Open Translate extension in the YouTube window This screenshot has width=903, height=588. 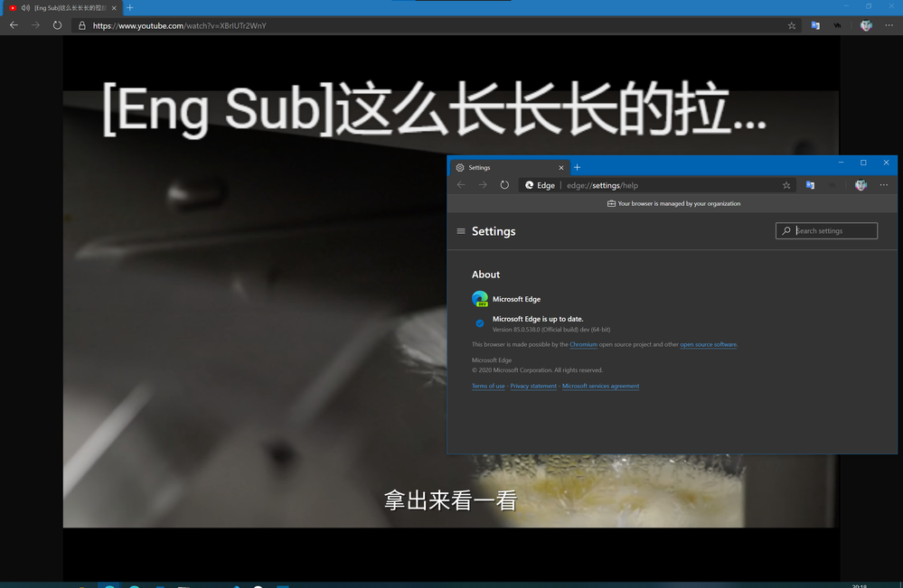point(815,26)
